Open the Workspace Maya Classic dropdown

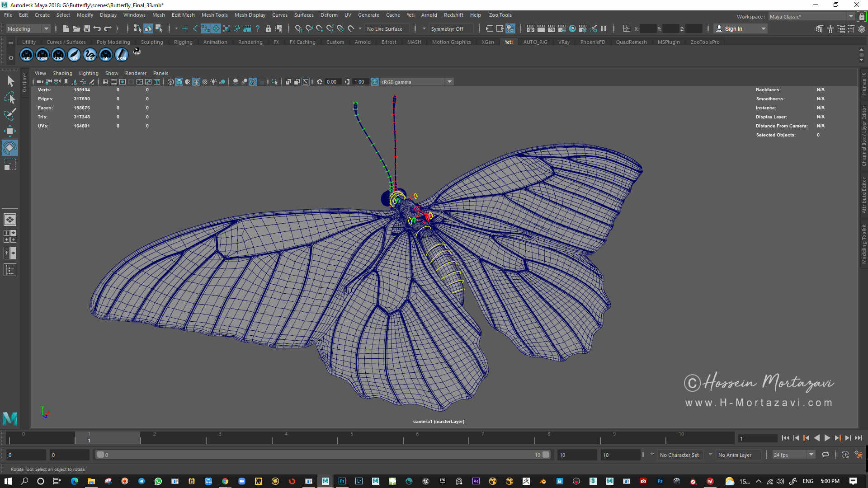pos(811,16)
